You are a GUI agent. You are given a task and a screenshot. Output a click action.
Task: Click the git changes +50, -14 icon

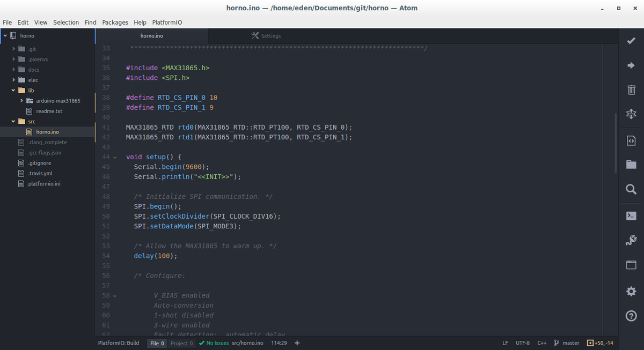pyautogui.click(x=590, y=343)
